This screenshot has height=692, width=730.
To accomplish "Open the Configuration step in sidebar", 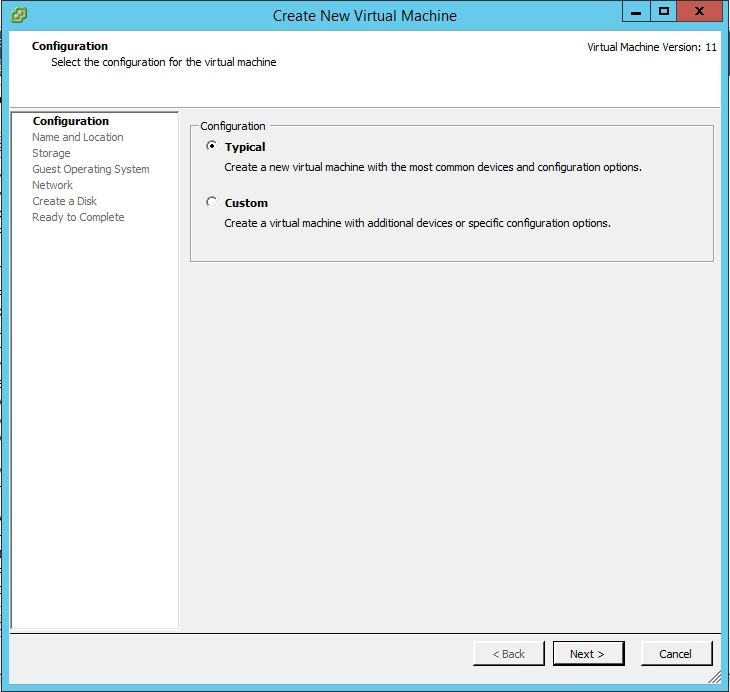I will pos(71,121).
